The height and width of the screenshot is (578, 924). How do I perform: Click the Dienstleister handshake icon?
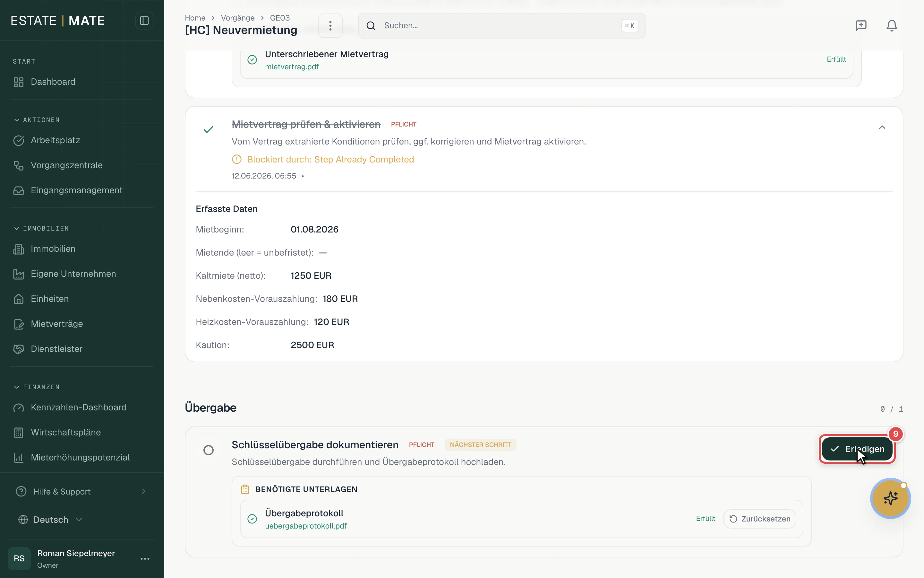pos(19,349)
